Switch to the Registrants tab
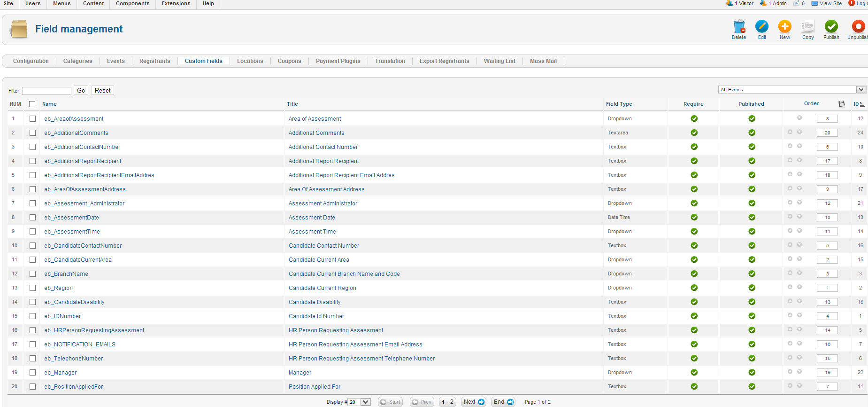The height and width of the screenshot is (407, 868). coord(154,61)
